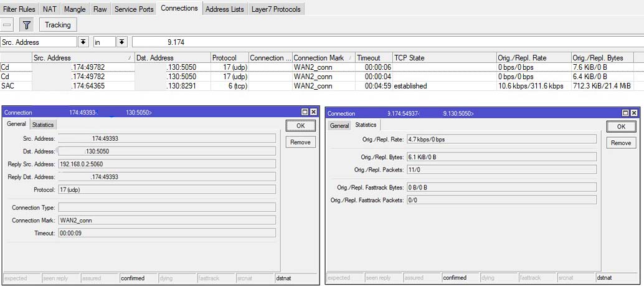The image size is (644, 286).
Task: Click Orig./Repl. Rate field 4.7 kbps/0 bps
Action: [x=501, y=140]
